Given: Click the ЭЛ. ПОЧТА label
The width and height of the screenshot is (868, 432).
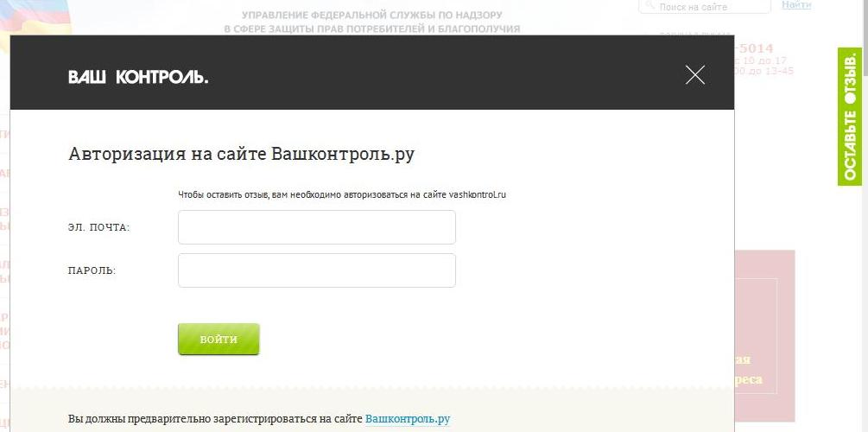Looking at the screenshot, I should pyautogui.click(x=98, y=227).
